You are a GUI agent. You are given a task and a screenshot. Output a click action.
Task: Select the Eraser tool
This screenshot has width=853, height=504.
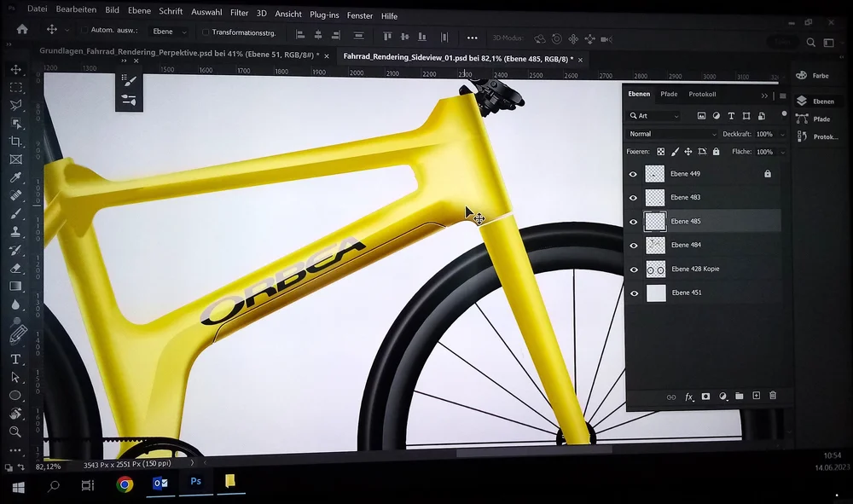[15, 268]
